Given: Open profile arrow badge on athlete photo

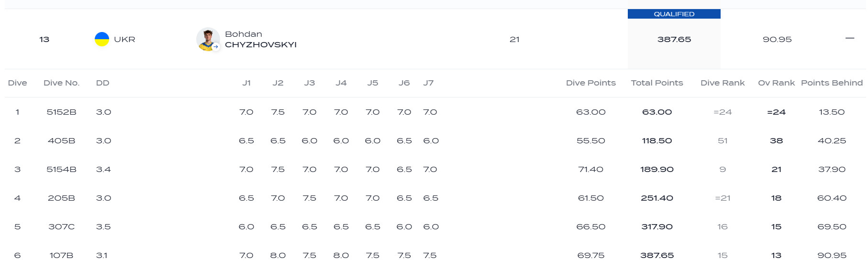Looking at the screenshot, I should point(216,46).
